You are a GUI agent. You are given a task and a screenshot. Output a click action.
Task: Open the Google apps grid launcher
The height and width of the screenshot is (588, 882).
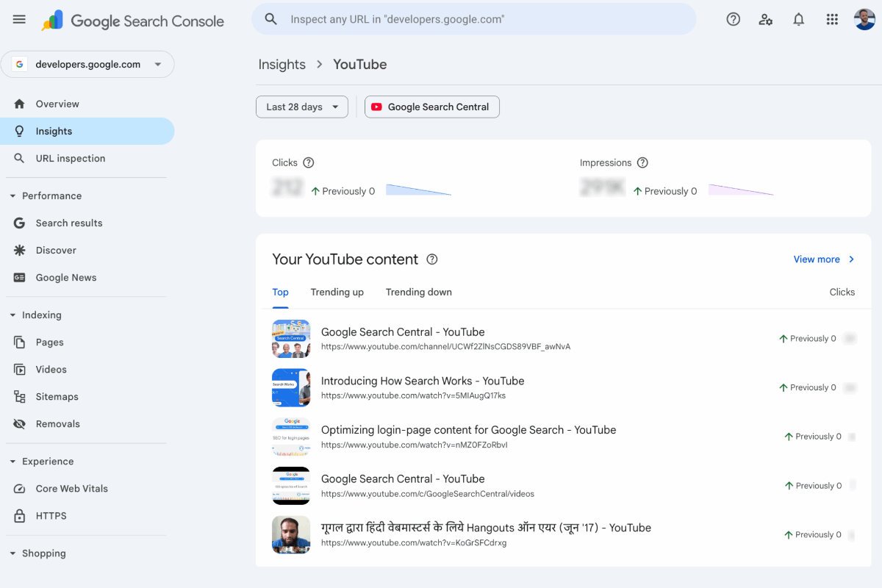tap(832, 19)
